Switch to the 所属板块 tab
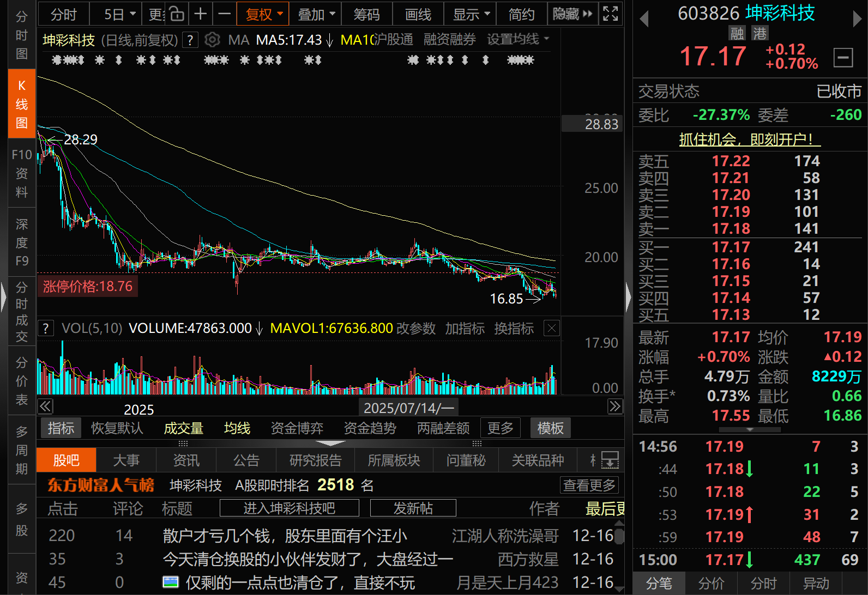The width and height of the screenshot is (868, 595). click(394, 460)
